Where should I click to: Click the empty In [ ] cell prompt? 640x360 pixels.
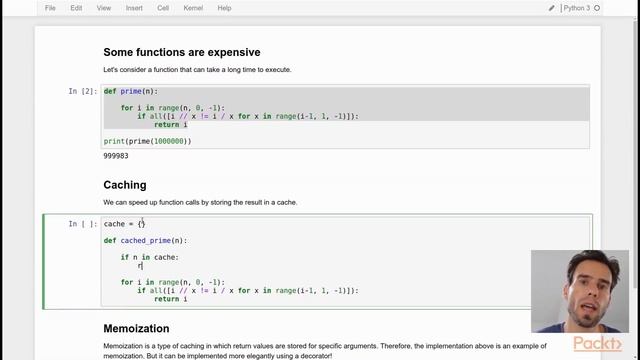pos(83,224)
